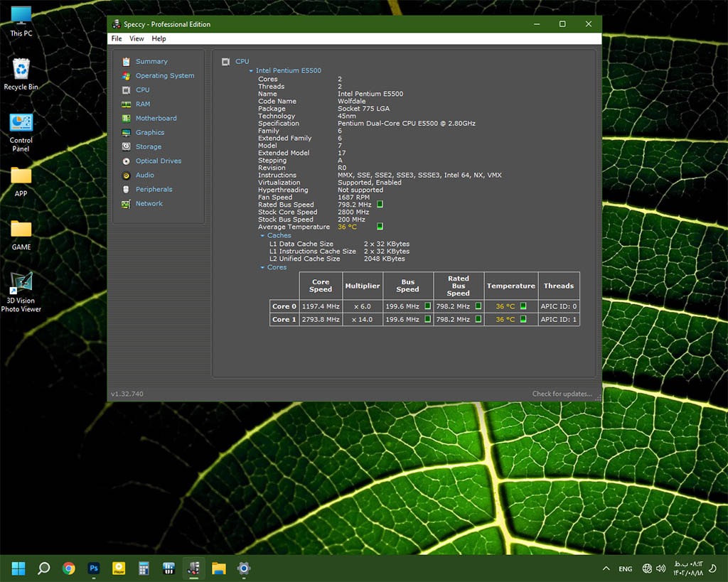Viewport: 728px width, 582px height.
Task: Open the Audio speaker icon
Action: (126, 176)
